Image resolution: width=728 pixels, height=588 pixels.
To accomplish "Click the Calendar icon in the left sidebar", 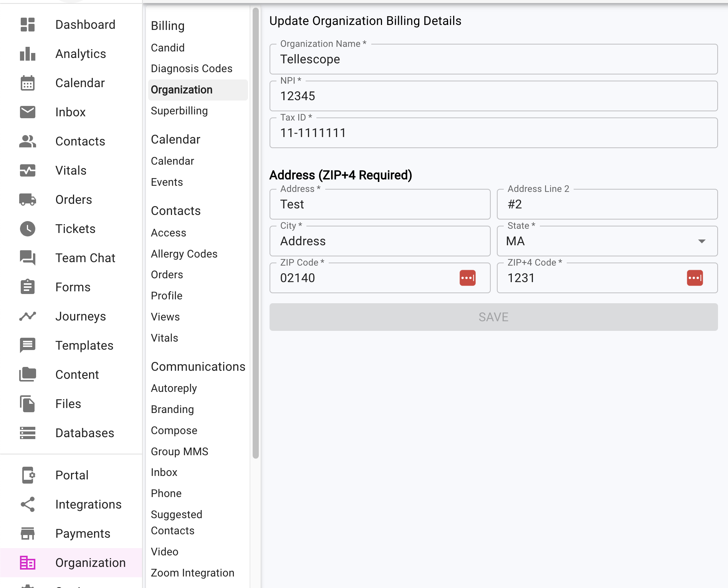I will point(28,83).
